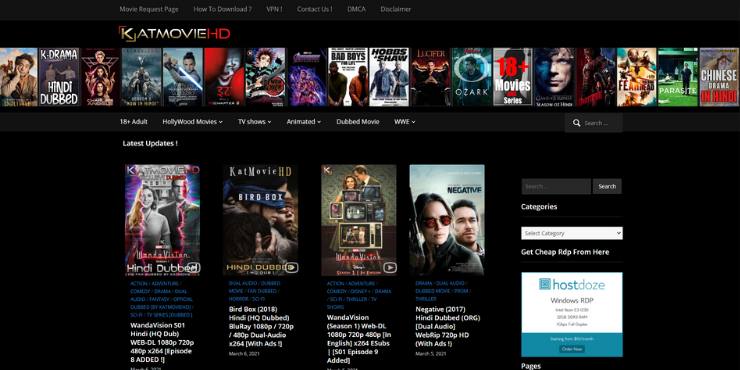Open the Negative movie poster
The image size is (740, 370).
[447, 220]
